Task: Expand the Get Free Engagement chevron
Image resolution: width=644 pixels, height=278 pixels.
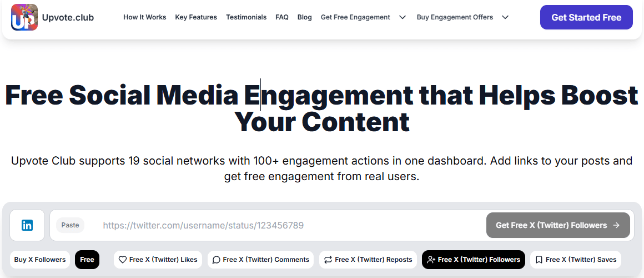Action: click(x=402, y=17)
